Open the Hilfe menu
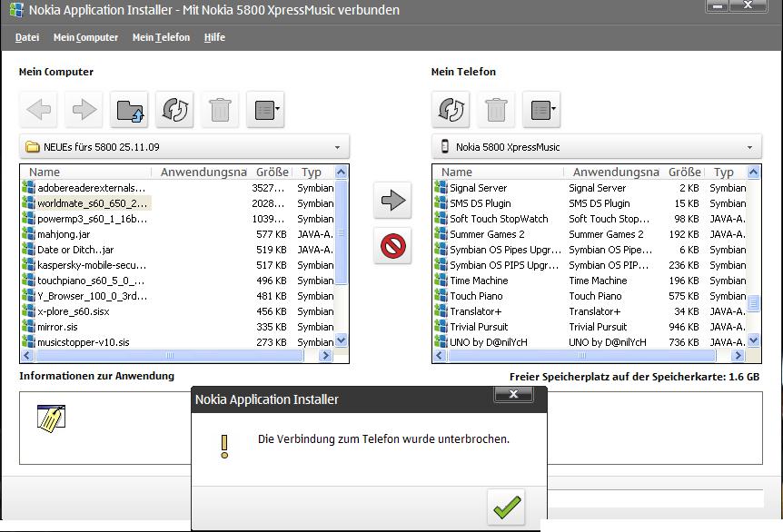 [214, 37]
